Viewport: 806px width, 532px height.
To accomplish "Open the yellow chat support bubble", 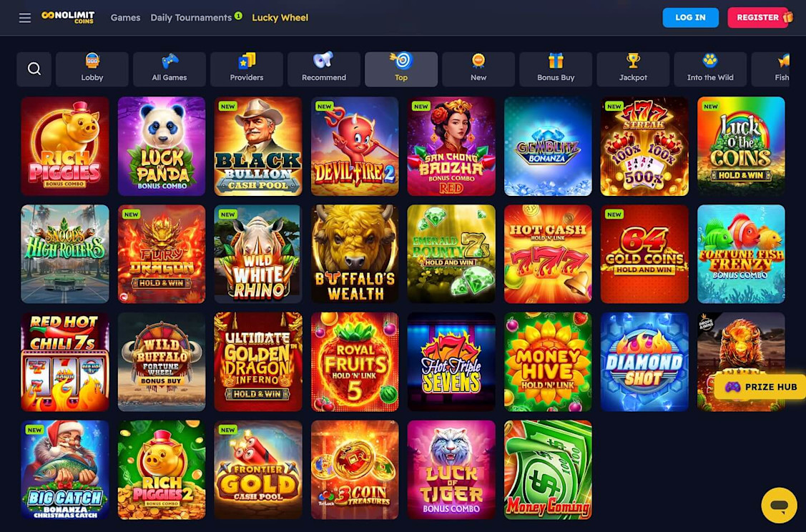I will click(x=780, y=506).
